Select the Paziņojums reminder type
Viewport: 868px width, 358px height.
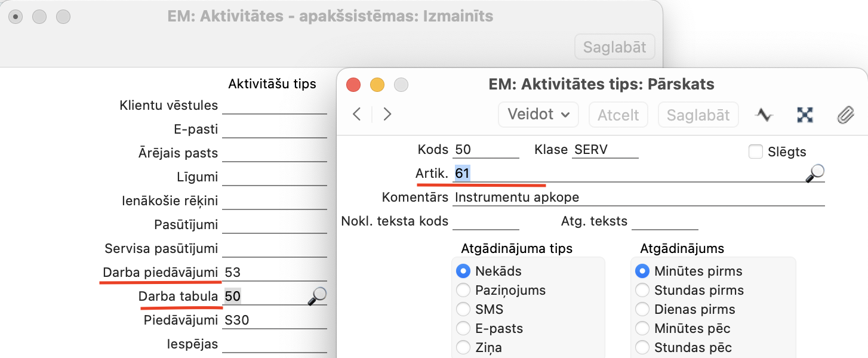(x=463, y=291)
